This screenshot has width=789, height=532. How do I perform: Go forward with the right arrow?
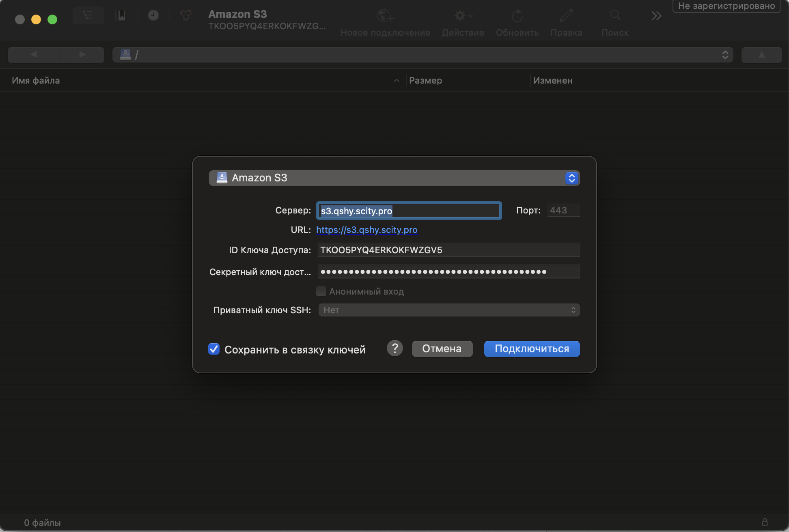(x=82, y=55)
